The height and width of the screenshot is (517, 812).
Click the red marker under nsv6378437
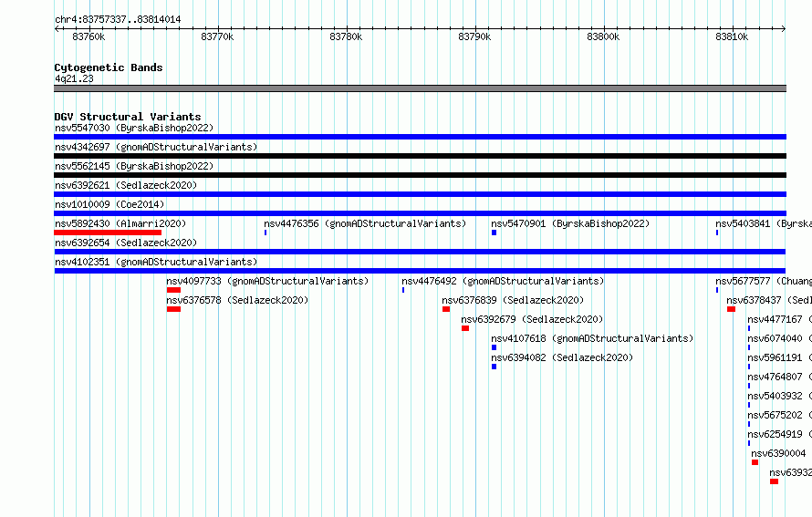tap(731, 309)
